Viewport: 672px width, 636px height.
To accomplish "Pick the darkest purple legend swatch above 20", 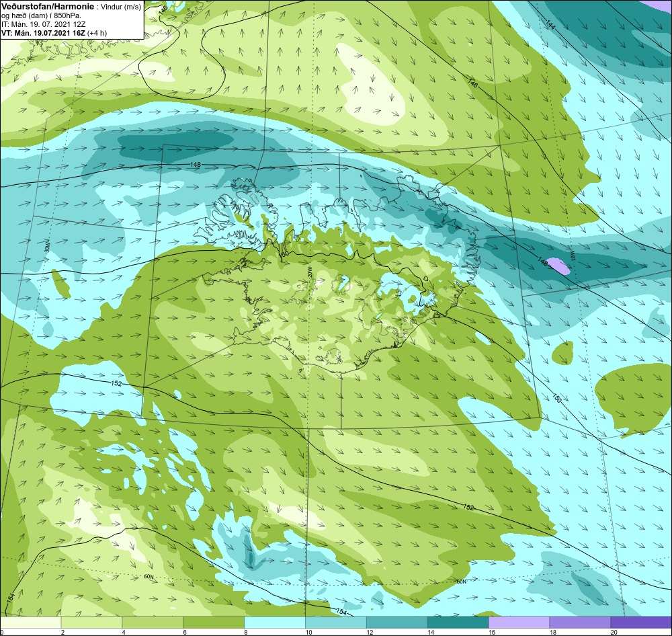I will click(642, 622).
